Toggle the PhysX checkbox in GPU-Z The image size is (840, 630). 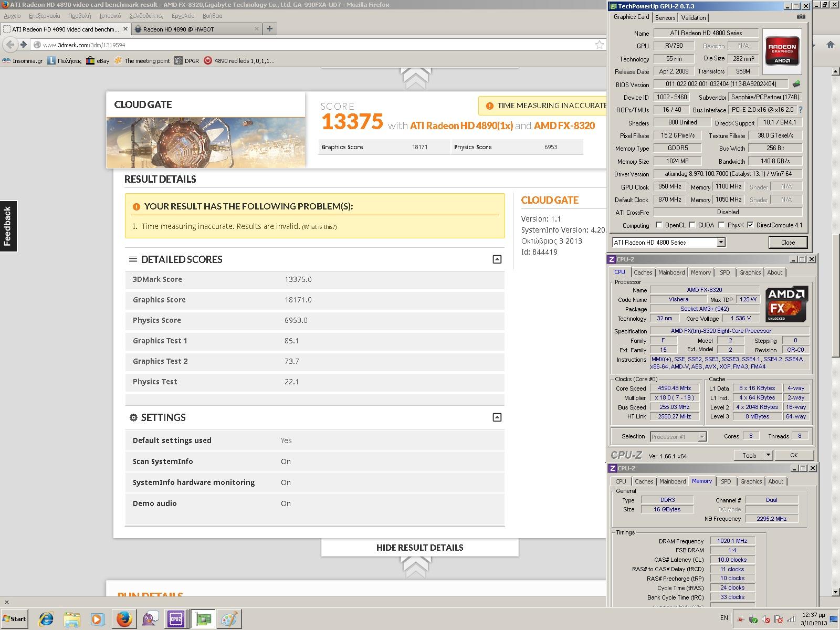(x=722, y=225)
